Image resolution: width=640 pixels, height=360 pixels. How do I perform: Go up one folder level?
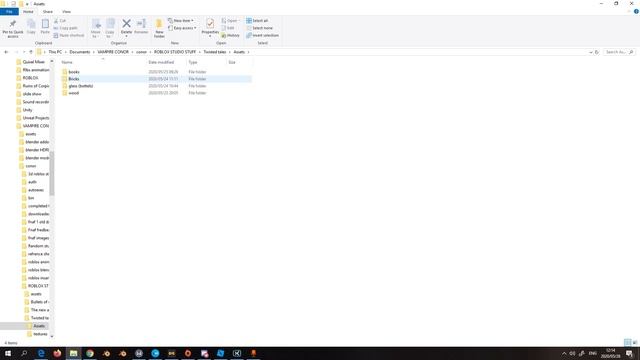pyautogui.click(x=31, y=52)
